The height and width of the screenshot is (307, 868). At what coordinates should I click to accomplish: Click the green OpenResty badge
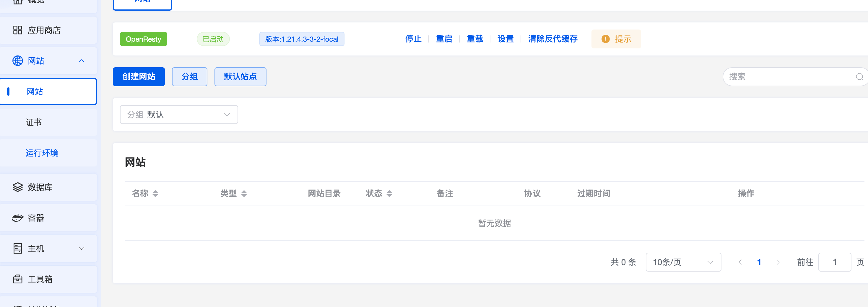click(x=144, y=39)
